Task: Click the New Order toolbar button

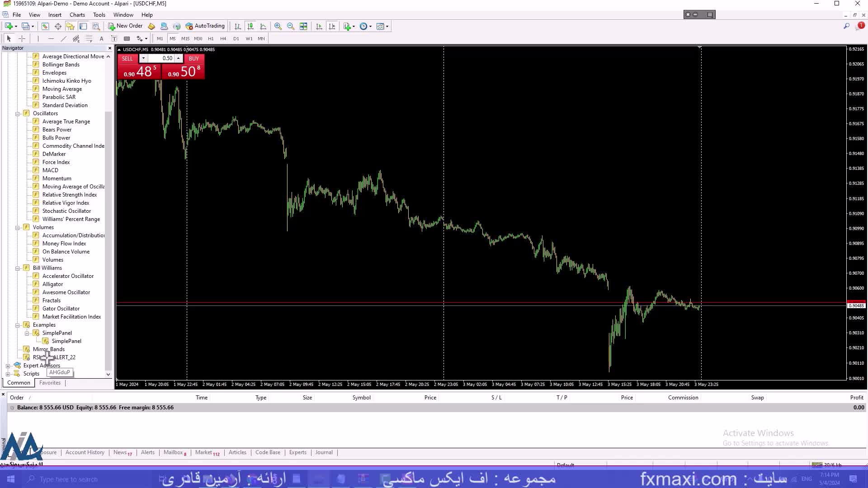Action: pos(125,26)
